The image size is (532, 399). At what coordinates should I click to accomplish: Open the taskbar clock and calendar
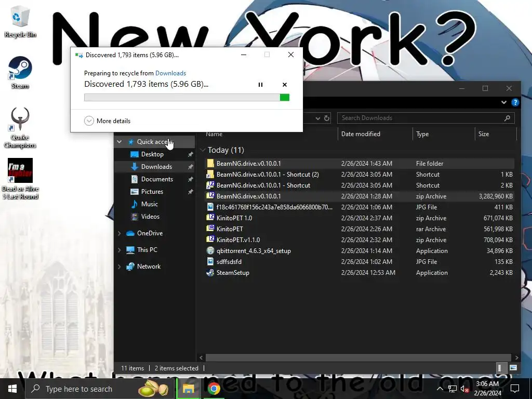point(487,389)
